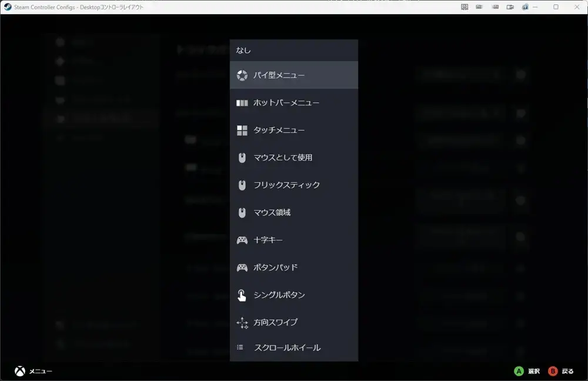Image resolution: width=588 pixels, height=381 pixels.
Task: Click the finger-press icon beside シングルボタン
Action: (x=242, y=295)
